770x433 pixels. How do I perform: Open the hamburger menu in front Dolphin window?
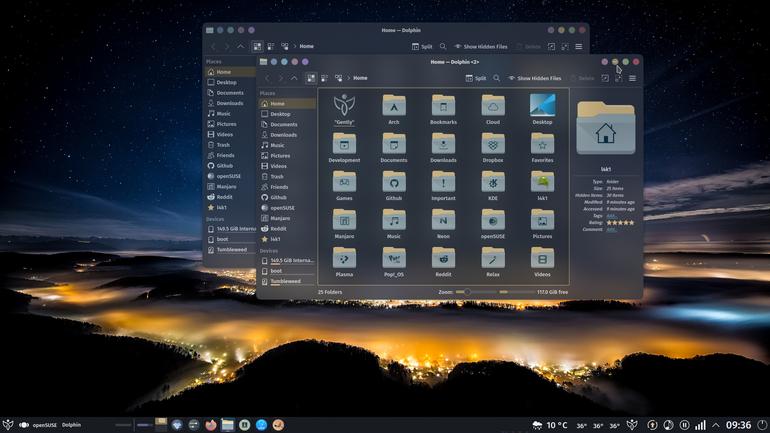632,79
